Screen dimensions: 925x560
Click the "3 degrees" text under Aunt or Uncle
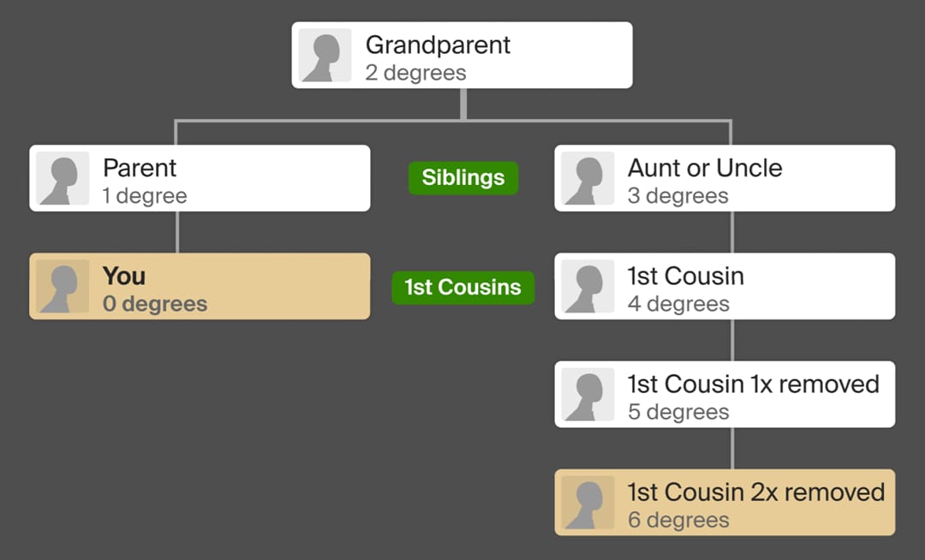point(678,196)
